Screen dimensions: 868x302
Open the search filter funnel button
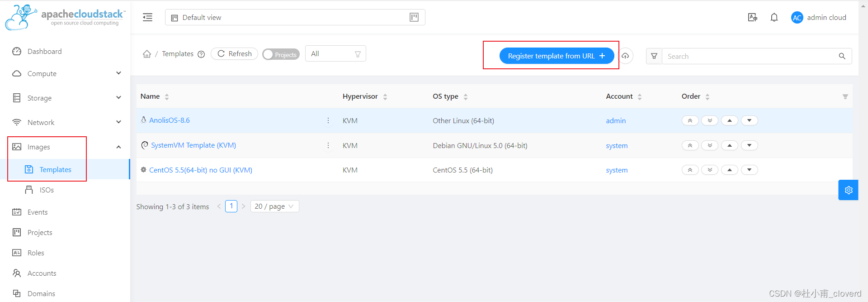tap(654, 56)
